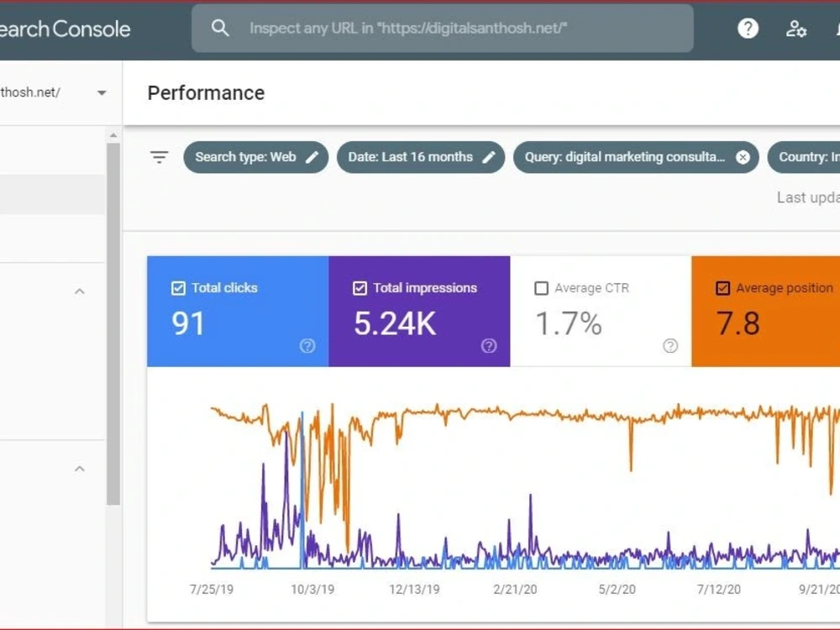This screenshot has height=630, width=840.
Task: Toggle Total clicks checkbox
Action: (x=178, y=288)
